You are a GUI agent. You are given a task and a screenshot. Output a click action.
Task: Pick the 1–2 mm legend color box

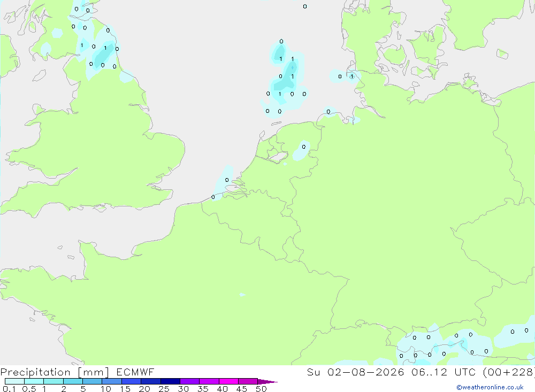click(x=53, y=381)
